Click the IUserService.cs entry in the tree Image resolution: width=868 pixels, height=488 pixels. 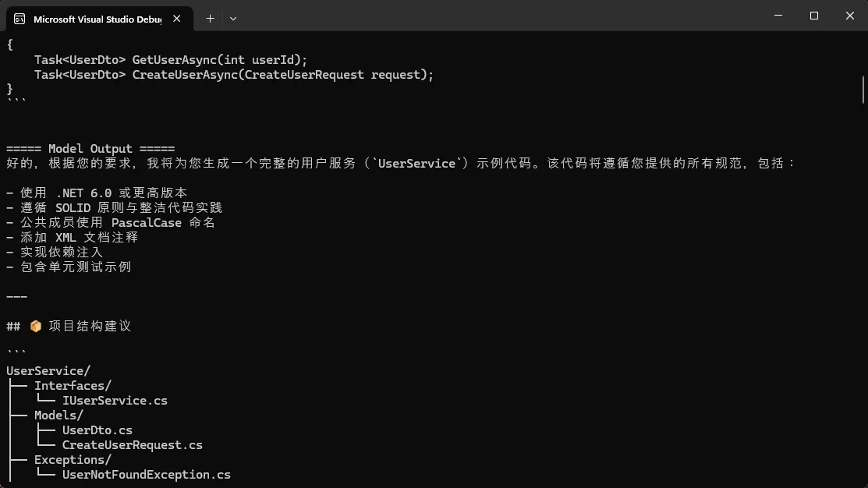pos(115,401)
